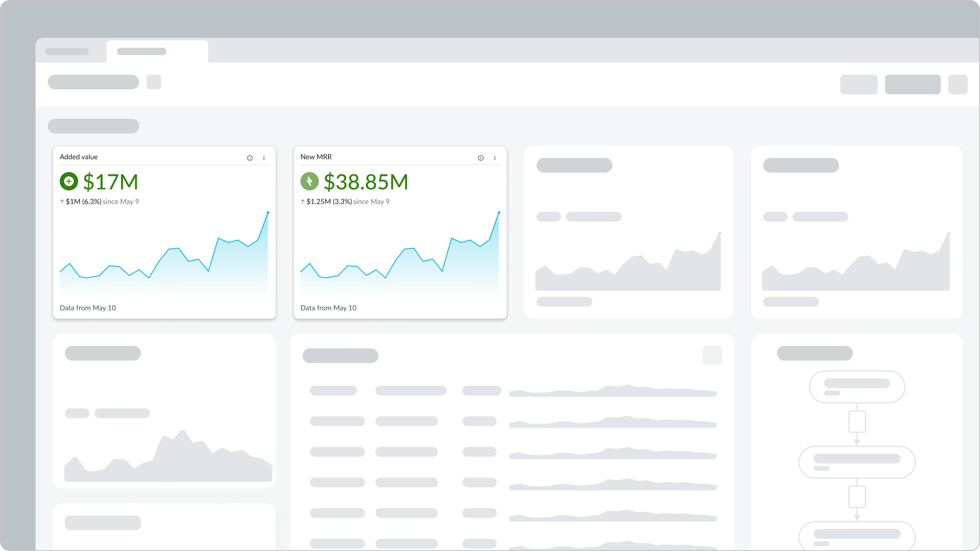Toggle the highlighted endpoint dot on the New MRR chart
Screen dimensions: 980x551
coord(499,213)
